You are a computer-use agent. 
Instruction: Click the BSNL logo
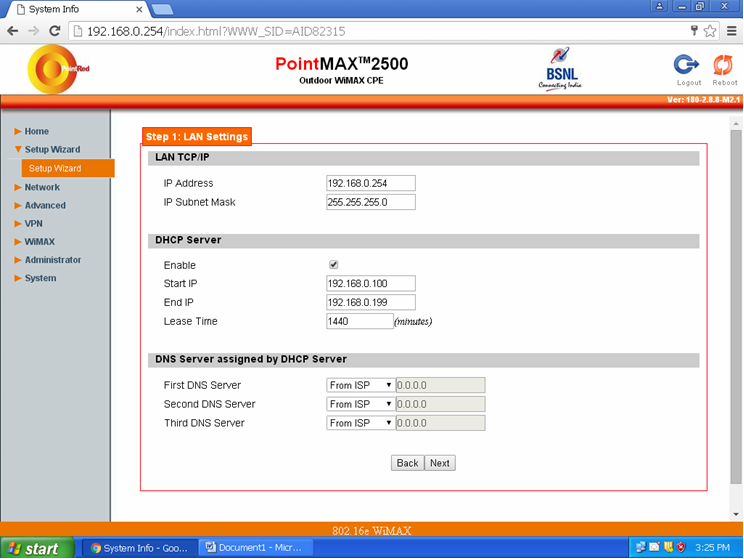[560, 69]
